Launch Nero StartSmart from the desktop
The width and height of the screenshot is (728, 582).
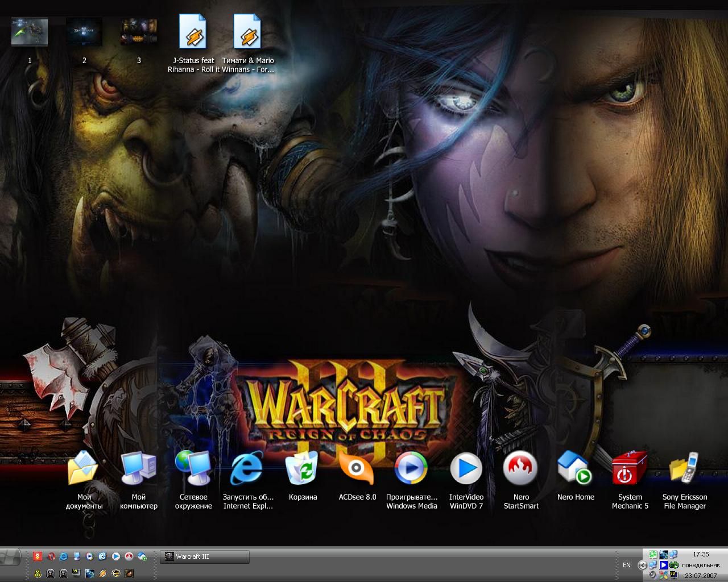pos(520,469)
